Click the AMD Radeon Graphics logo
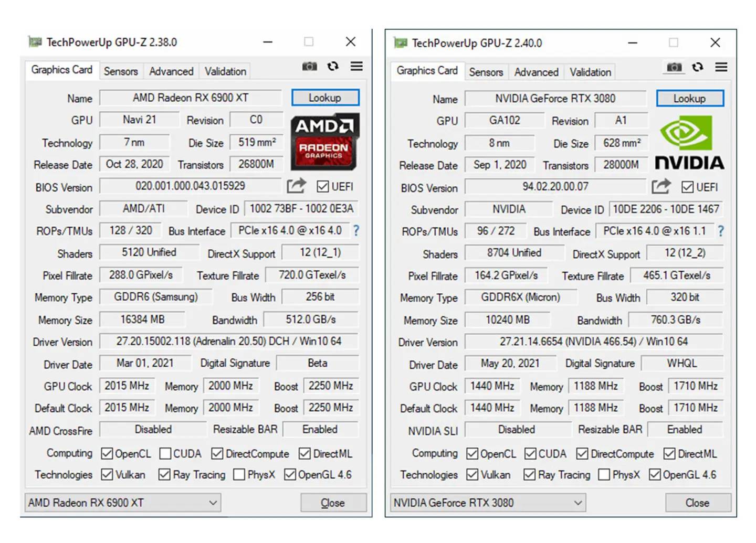The height and width of the screenshot is (543, 756). point(324,142)
